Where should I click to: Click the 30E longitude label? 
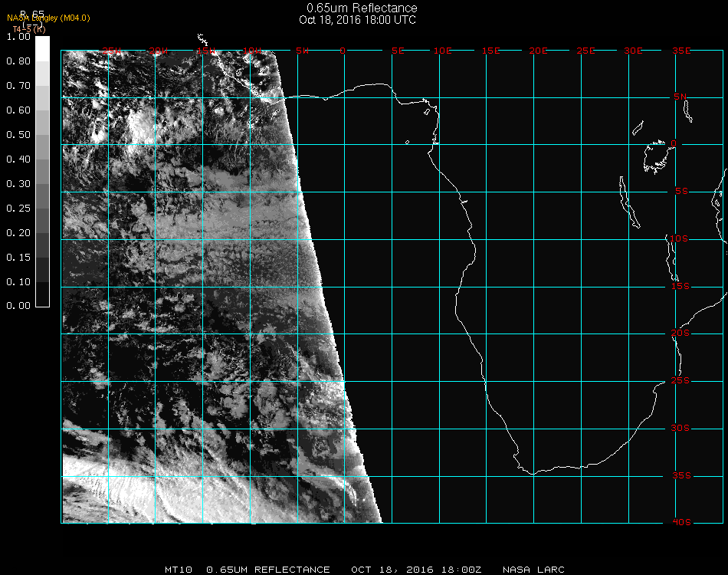click(x=633, y=51)
